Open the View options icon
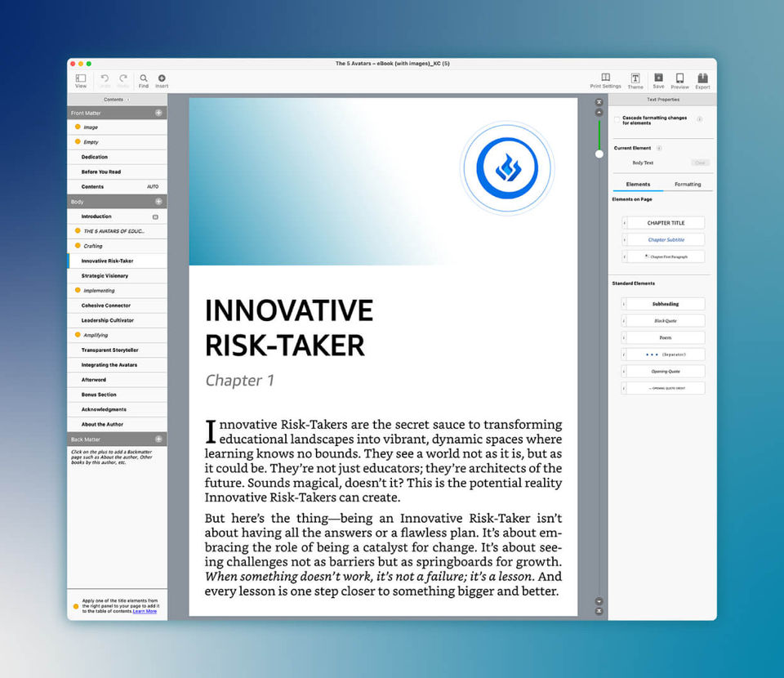 (x=81, y=78)
